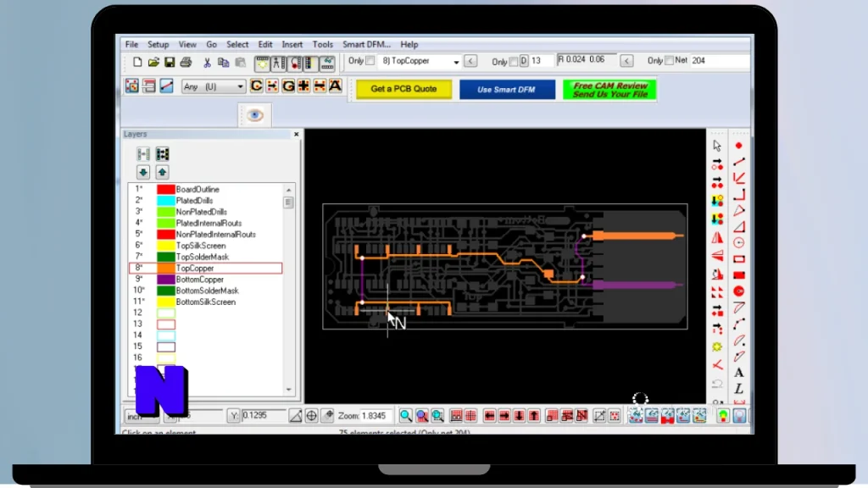The image size is (868, 488).
Task: Open a file with the folder icon
Action: tap(153, 62)
